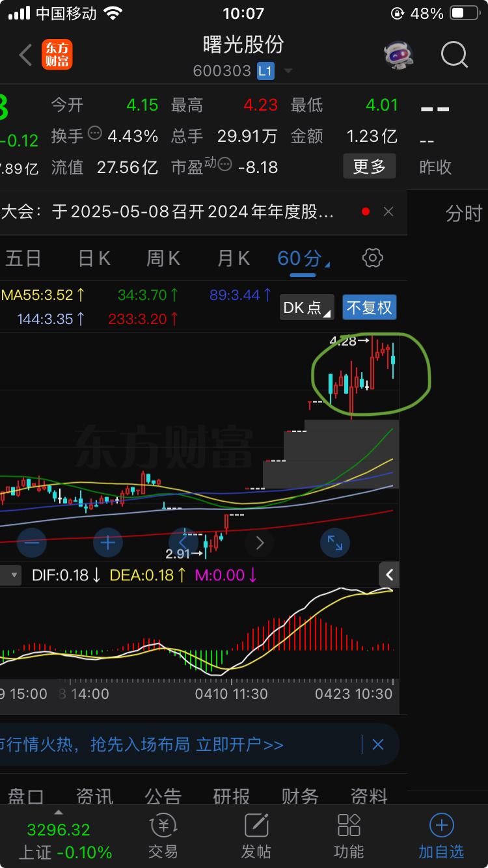Tap the 4.28 high price marker
Viewport: 488px width, 868px height.
coord(349,341)
